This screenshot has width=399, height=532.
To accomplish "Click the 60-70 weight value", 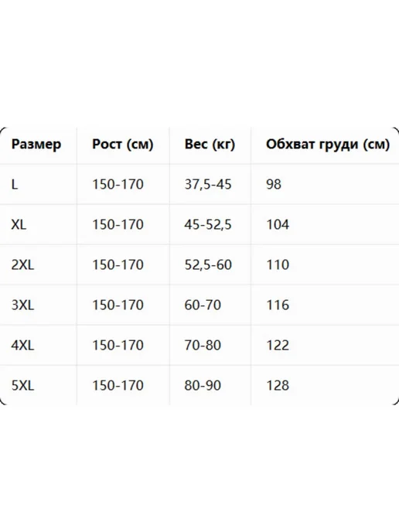I will point(203,305).
